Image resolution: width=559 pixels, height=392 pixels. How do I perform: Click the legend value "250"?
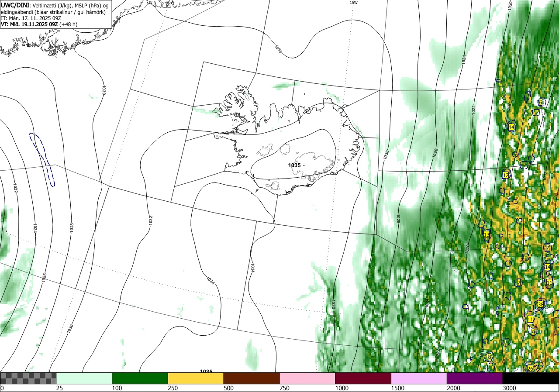173,388
